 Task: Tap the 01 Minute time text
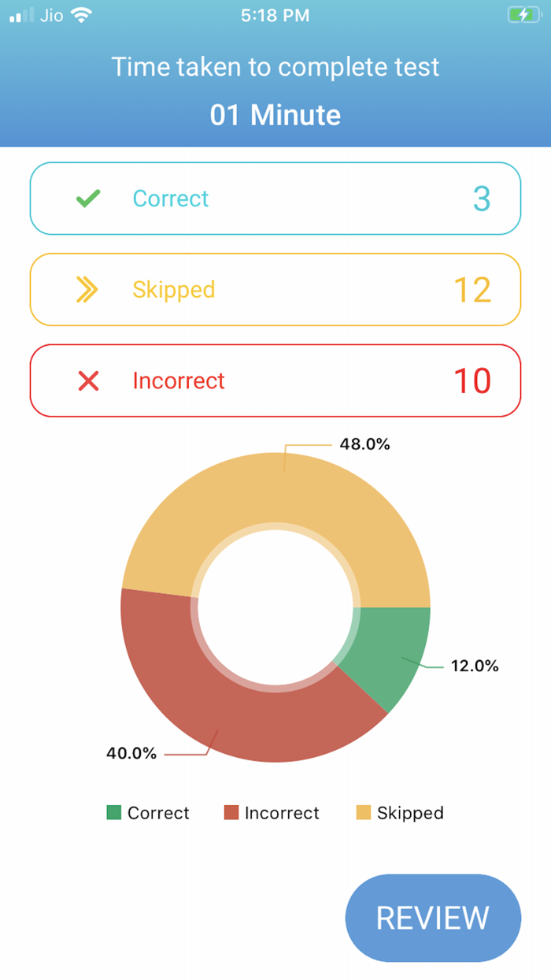(x=275, y=115)
